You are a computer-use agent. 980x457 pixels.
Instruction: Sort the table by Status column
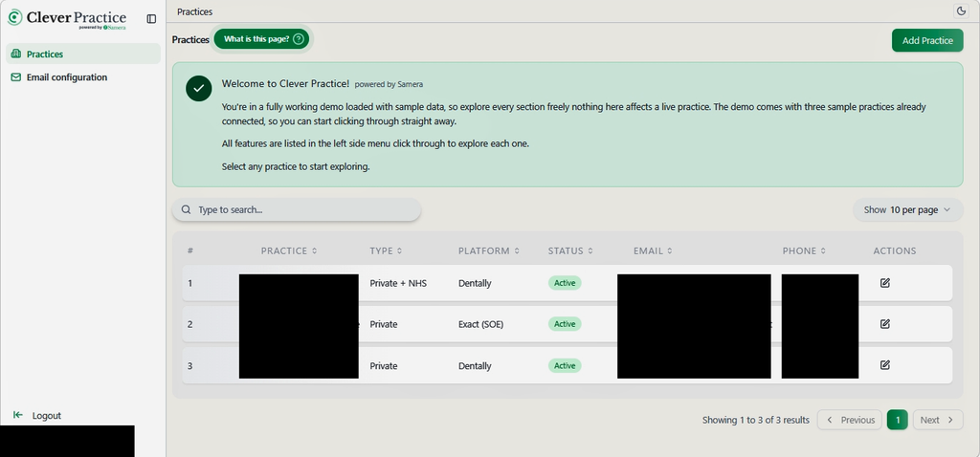[x=570, y=251]
